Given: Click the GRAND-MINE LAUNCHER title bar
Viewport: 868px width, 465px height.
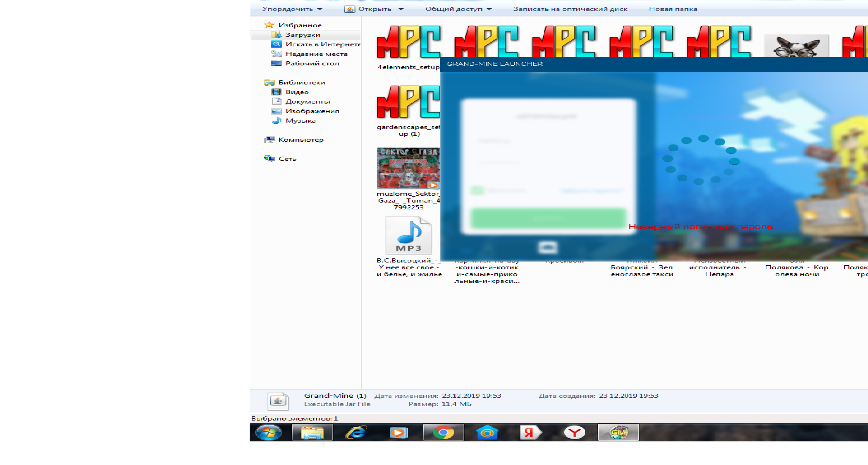Looking at the screenshot, I should [654, 64].
